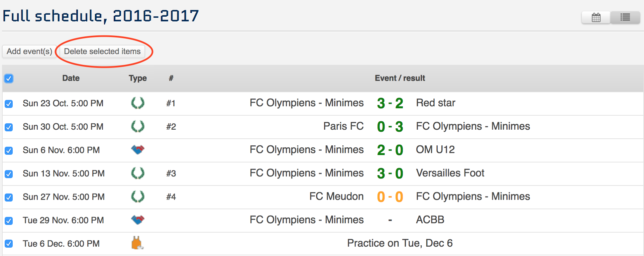
Task: Uncheck the Sun 6 Nov. event checkbox
Action: coord(9,150)
